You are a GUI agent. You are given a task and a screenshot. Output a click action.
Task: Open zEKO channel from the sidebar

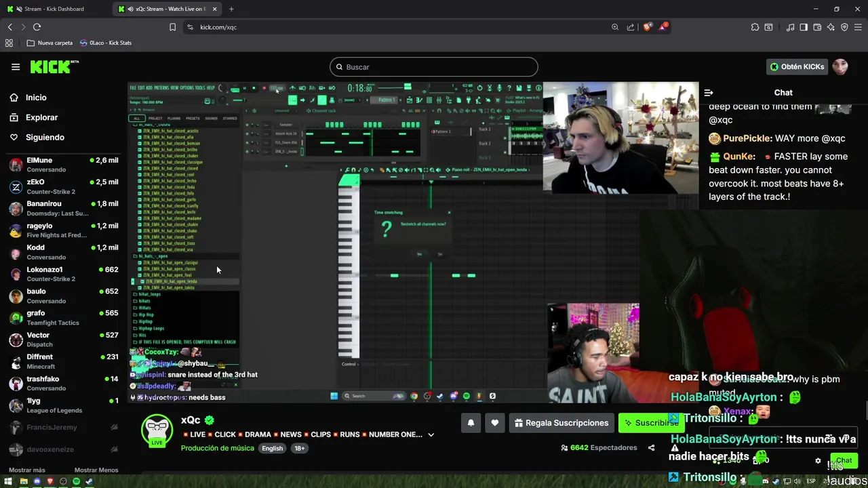pyautogui.click(x=63, y=186)
